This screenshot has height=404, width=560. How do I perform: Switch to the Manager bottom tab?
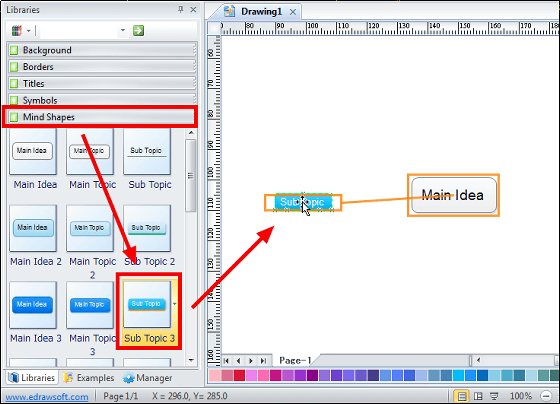click(x=147, y=378)
